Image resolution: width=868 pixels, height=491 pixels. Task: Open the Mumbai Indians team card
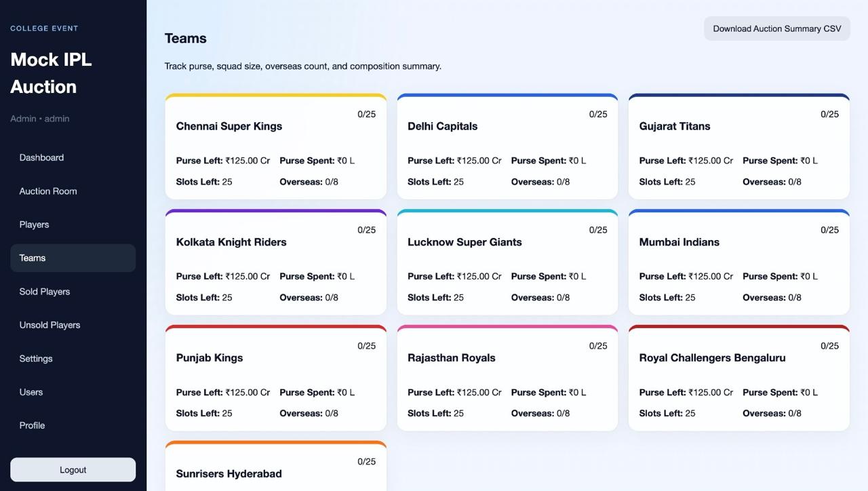(738, 262)
